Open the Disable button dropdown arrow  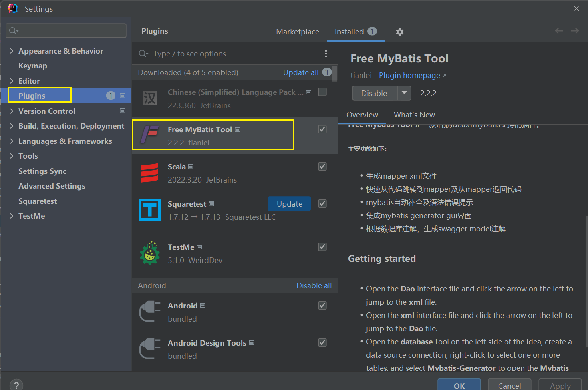(404, 93)
